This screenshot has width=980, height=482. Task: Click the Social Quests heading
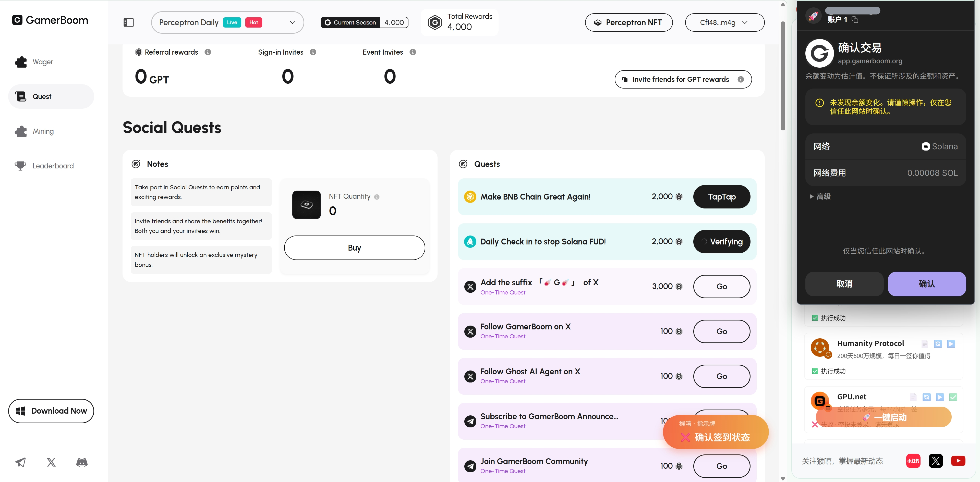172,127
